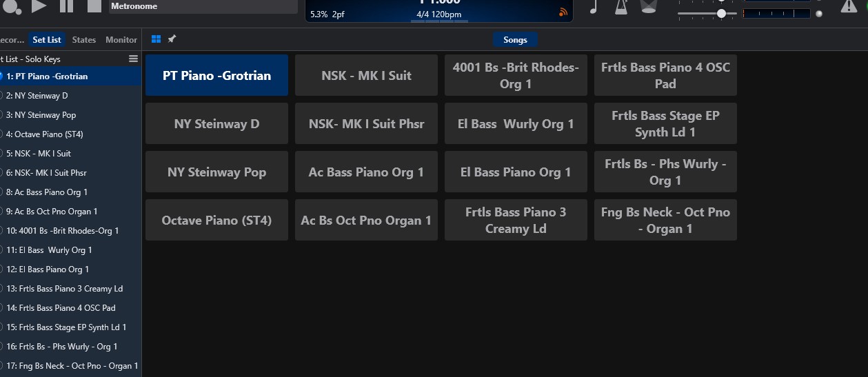Select the NY Steinway Pop song tile
The width and height of the screenshot is (868, 377).
point(216,172)
